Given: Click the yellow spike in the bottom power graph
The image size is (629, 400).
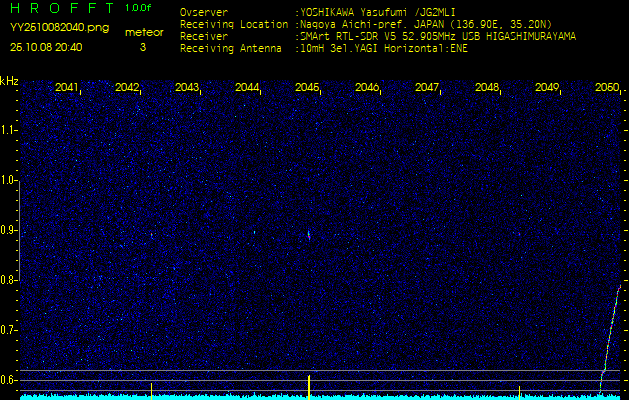Looking at the screenshot, I should 309,385.
